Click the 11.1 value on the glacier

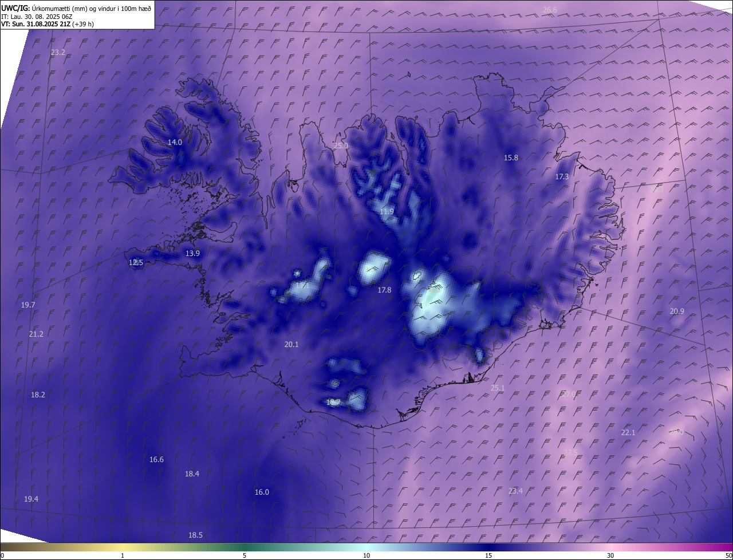point(302,285)
